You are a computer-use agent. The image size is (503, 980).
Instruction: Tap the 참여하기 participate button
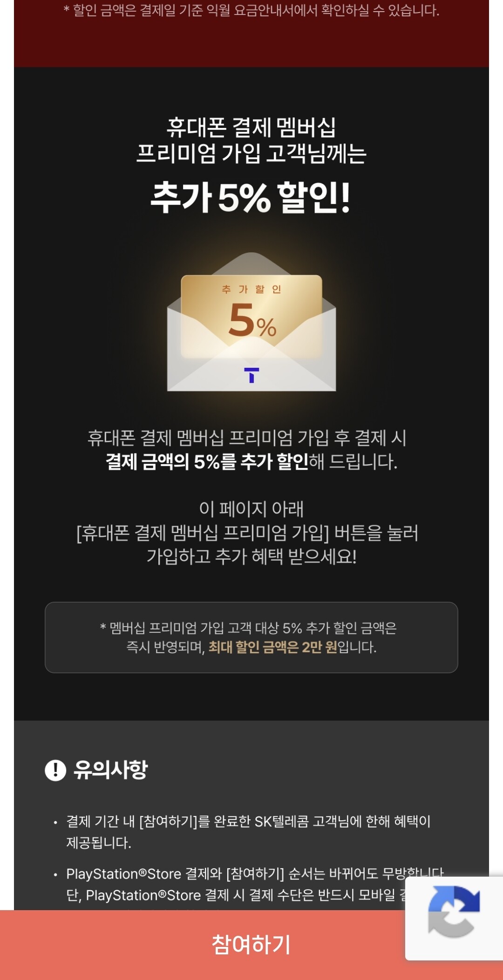click(x=251, y=945)
